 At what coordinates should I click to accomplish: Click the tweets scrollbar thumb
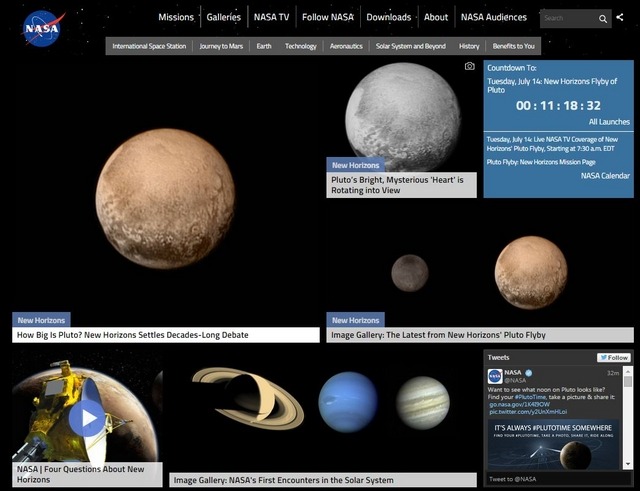coord(628,382)
